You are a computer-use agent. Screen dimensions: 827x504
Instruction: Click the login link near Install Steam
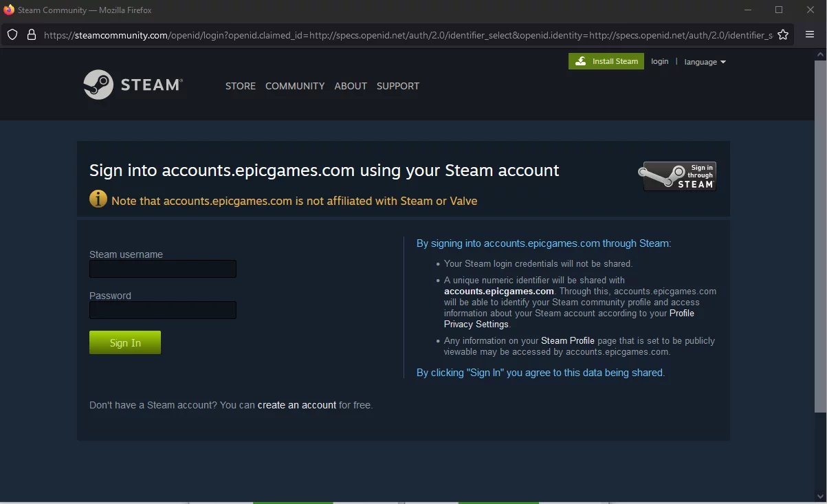(659, 61)
